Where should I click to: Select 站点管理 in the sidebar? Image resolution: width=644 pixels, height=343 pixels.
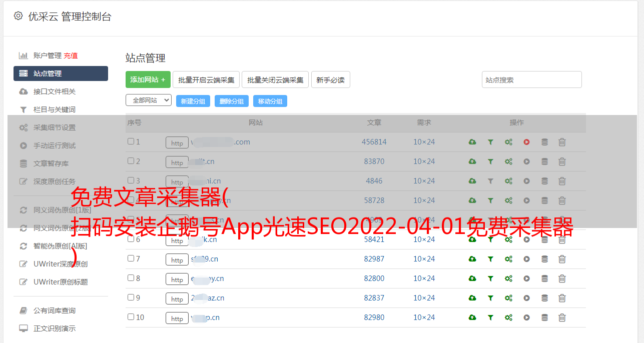click(61, 73)
